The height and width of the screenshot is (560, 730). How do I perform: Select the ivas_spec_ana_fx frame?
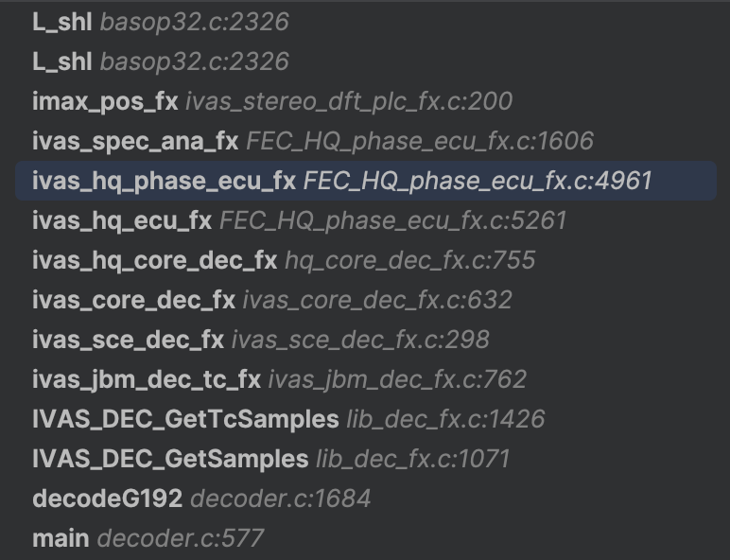point(135,141)
